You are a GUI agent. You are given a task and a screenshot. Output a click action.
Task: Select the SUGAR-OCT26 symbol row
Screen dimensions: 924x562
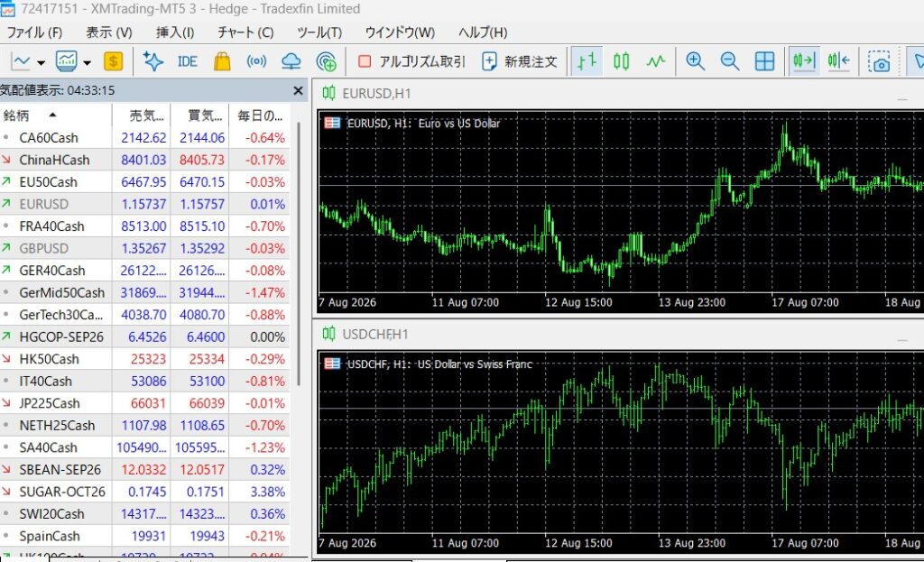pos(144,492)
